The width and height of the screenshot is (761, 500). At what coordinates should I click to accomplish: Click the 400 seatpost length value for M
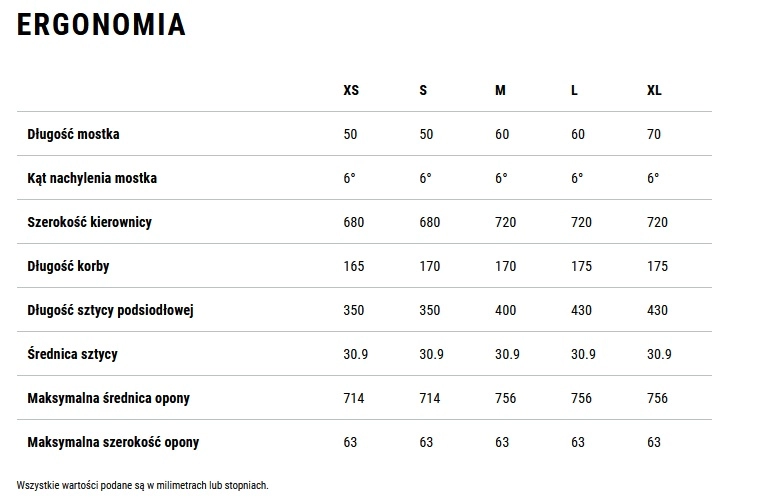pyautogui.click(x=506, y=310)
